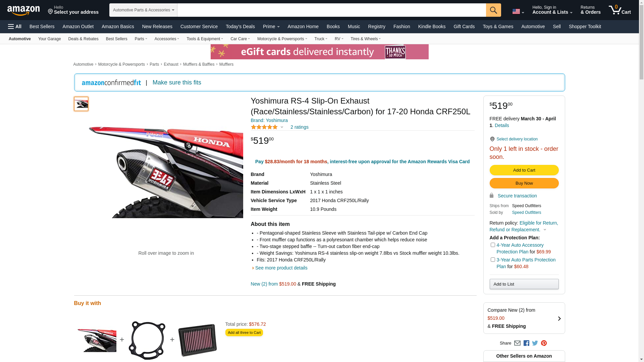Screen dimensions: 644x362
Task: Click into the search input field
Action: [331, 10]
